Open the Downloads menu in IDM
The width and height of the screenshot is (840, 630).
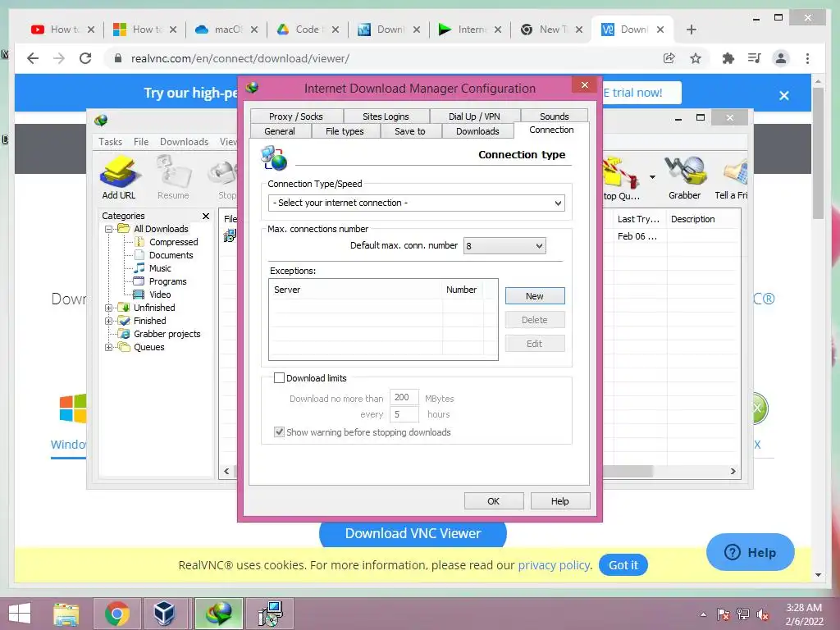click(184, 142)
